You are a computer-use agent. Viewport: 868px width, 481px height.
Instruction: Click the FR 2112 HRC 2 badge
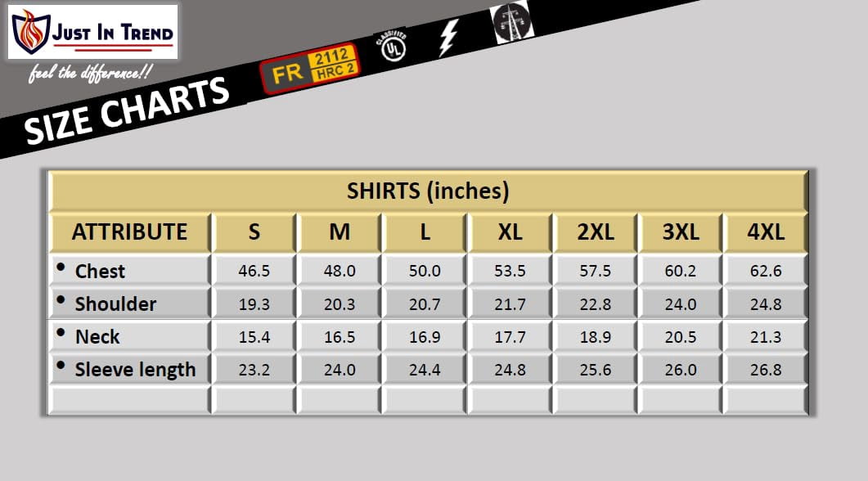click(309, 67)
